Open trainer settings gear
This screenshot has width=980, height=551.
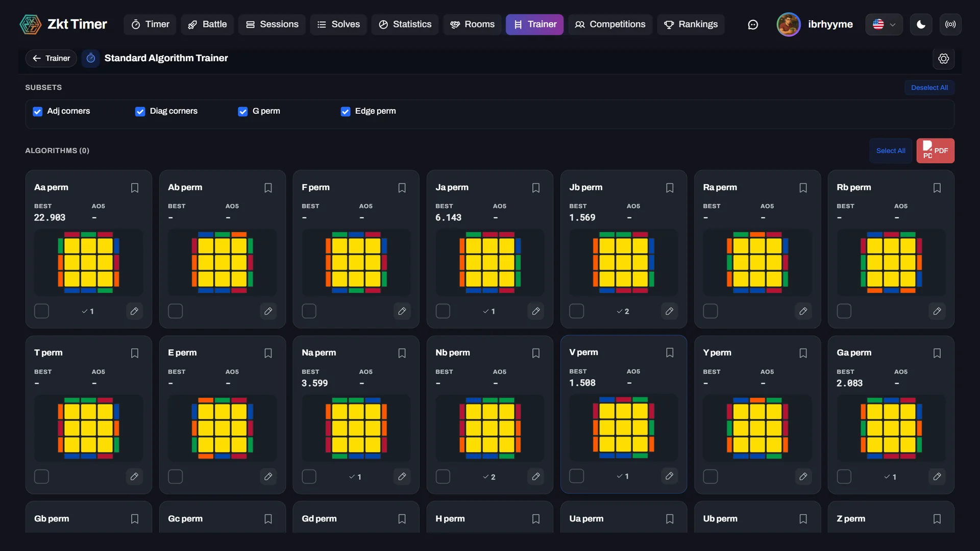tap(944, 59)
